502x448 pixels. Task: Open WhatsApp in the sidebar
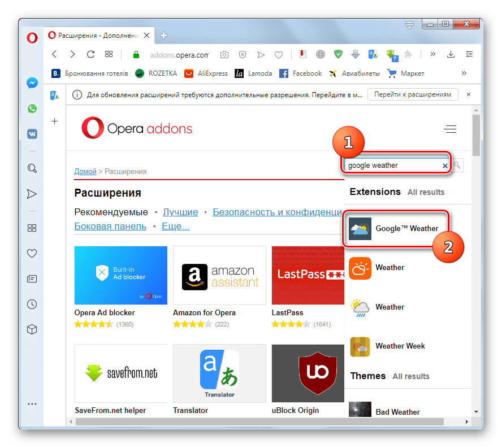pos(32,108)
